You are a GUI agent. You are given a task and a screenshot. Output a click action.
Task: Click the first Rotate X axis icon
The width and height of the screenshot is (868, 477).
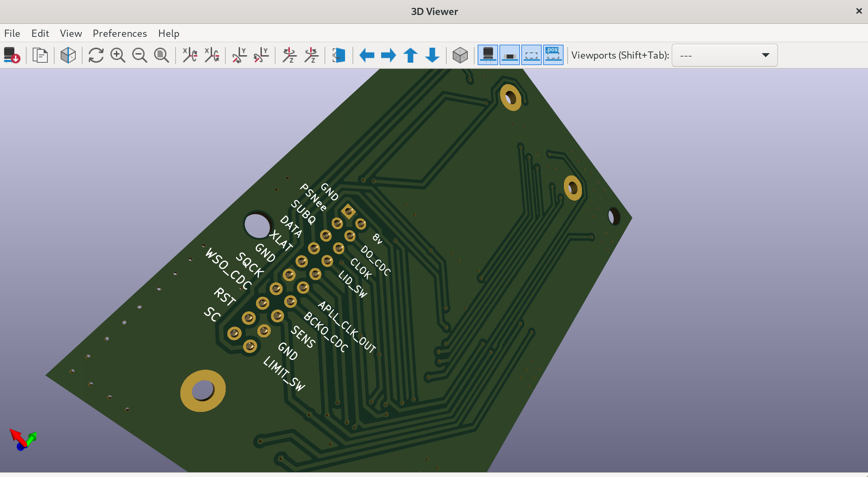(x=190, y=55)
